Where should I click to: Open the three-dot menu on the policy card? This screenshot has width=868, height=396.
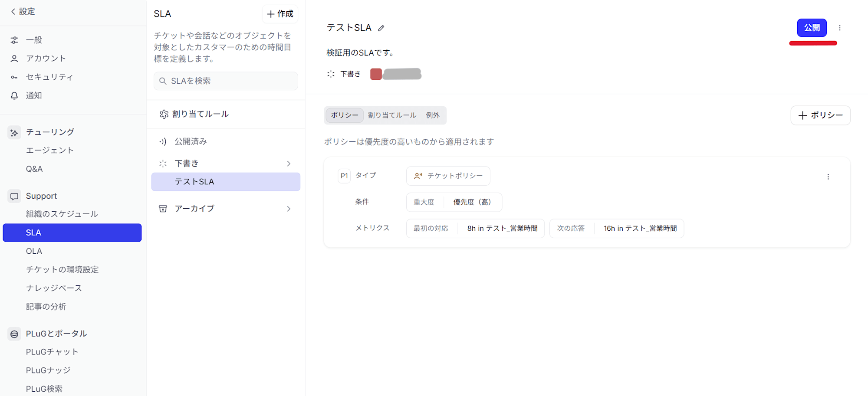(828, 177)
